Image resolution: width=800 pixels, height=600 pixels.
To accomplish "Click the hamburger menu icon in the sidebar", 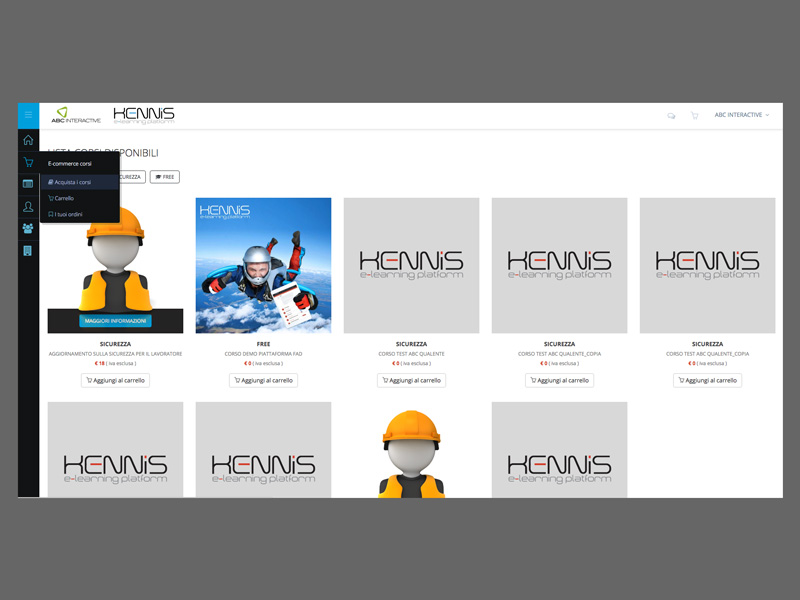I will click(28, 116).
